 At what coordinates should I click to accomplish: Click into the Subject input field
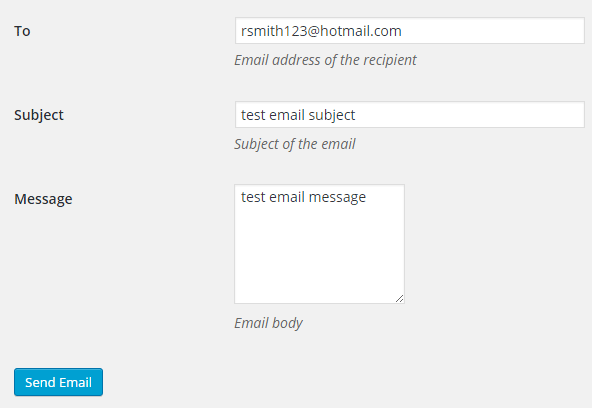tap(410, 115)
